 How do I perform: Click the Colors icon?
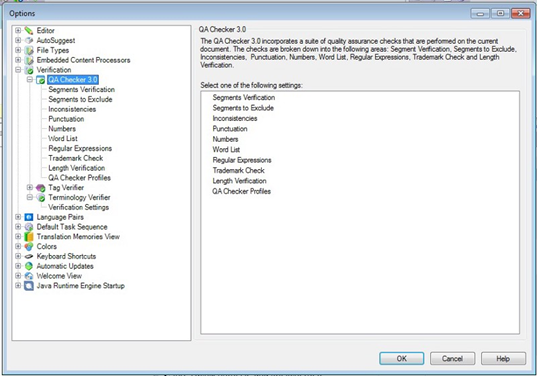click(x=29, y=247)
